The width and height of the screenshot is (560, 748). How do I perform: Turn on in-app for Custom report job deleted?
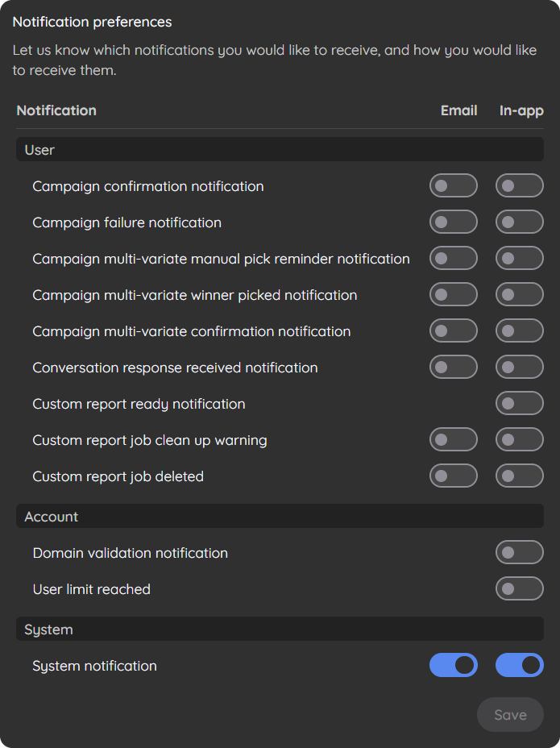click(x=520, y=476)
